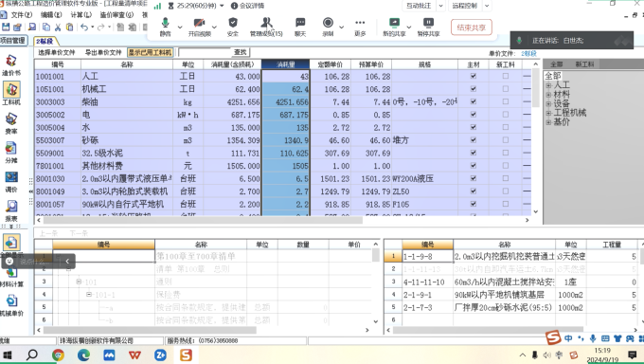Screen dimensions: 644x364
Task: Open the 费率 sidebar module
Action: pos(11,123)
